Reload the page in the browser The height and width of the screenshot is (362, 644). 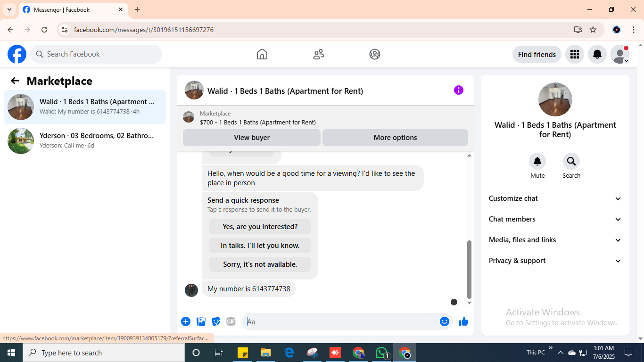44,30
